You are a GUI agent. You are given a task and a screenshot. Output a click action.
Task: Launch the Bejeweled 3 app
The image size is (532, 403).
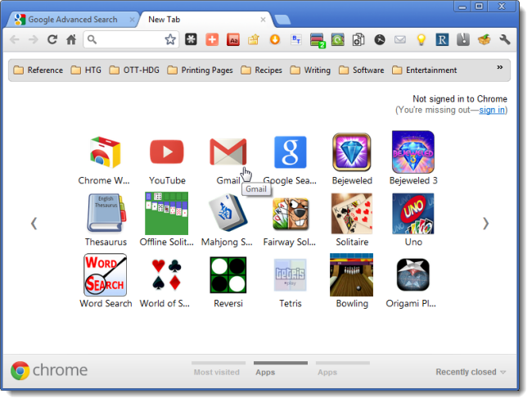[413, 152]
